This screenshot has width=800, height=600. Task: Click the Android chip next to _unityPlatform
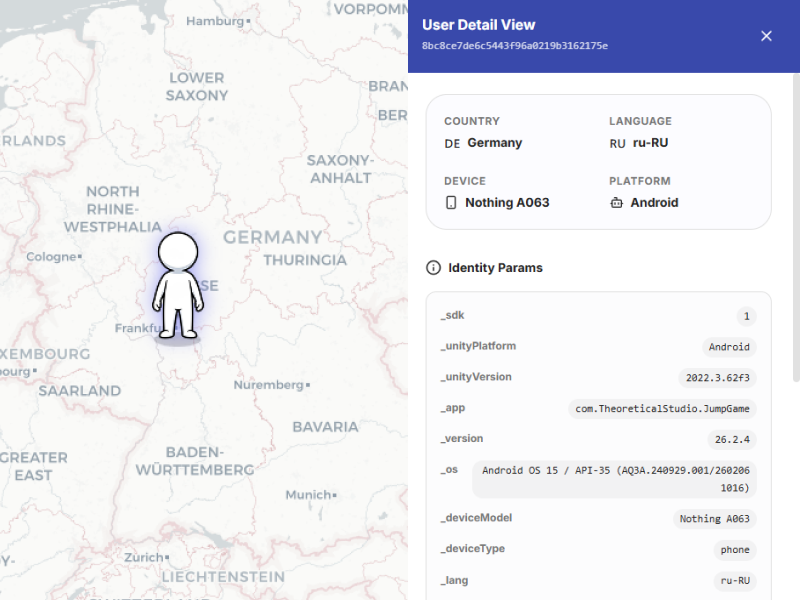point(729,347)
